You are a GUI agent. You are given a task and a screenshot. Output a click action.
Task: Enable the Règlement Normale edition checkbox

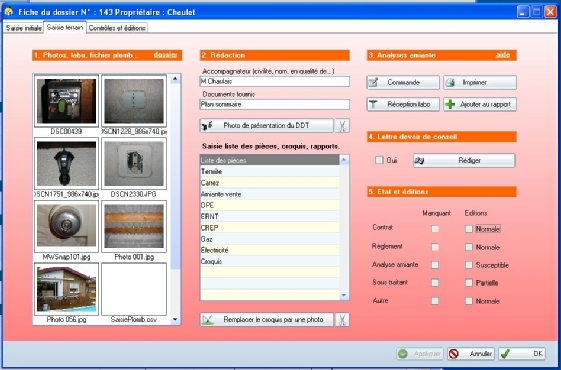[469, 247]
